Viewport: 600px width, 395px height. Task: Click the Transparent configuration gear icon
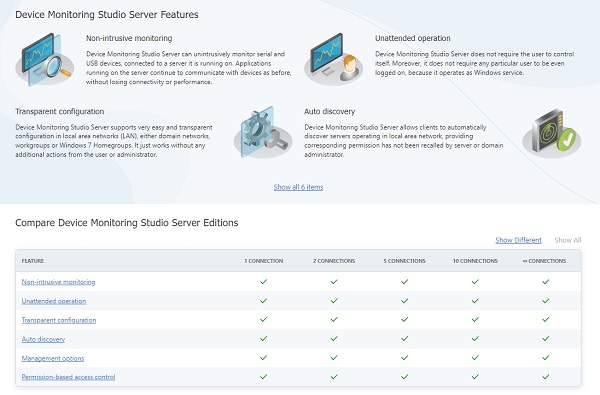[x=263, y=132]
